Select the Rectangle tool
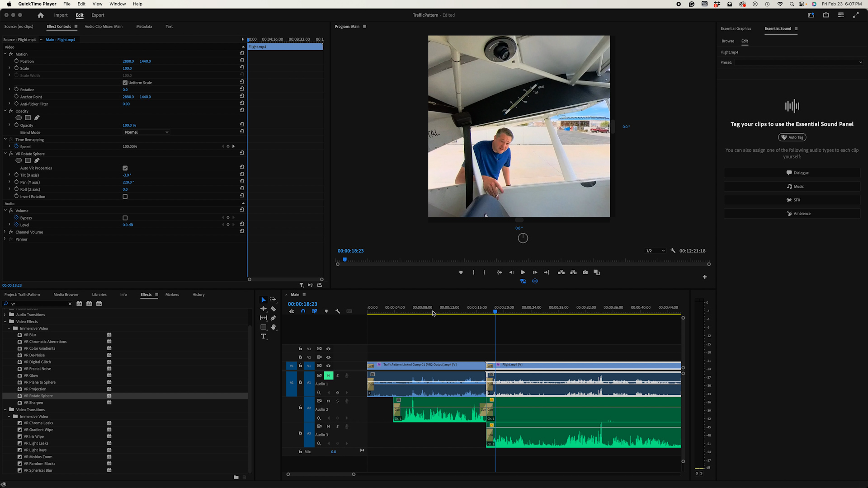868x488 pixels. (264, 327)
